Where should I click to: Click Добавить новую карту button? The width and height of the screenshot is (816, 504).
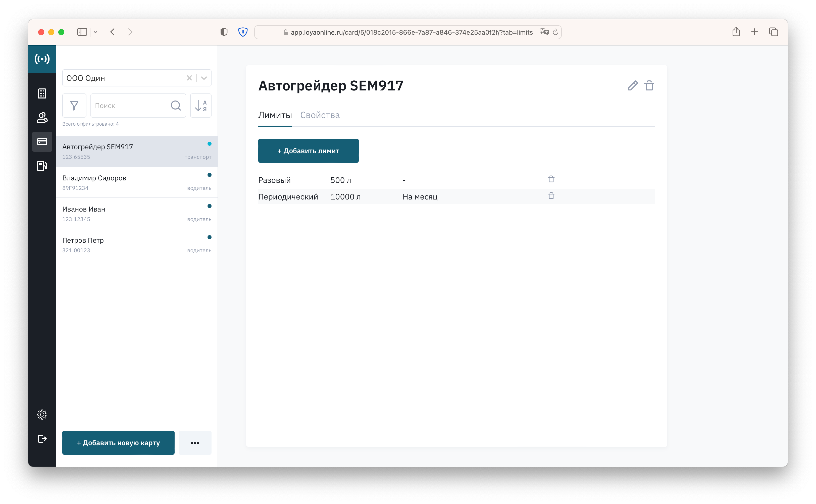pos(118,443)
